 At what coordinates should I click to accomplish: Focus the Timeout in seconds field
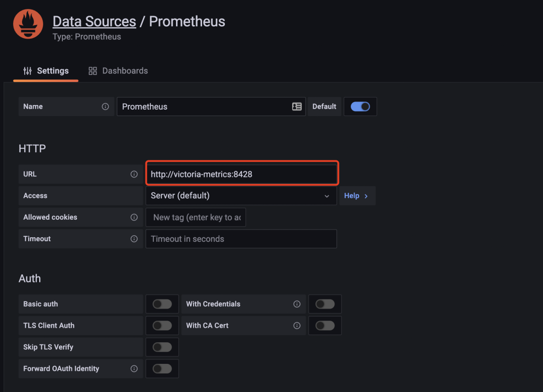(x=241, y=239)
